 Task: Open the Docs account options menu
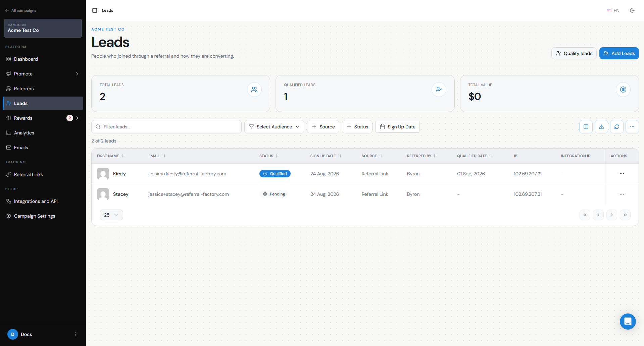[76, 334]
